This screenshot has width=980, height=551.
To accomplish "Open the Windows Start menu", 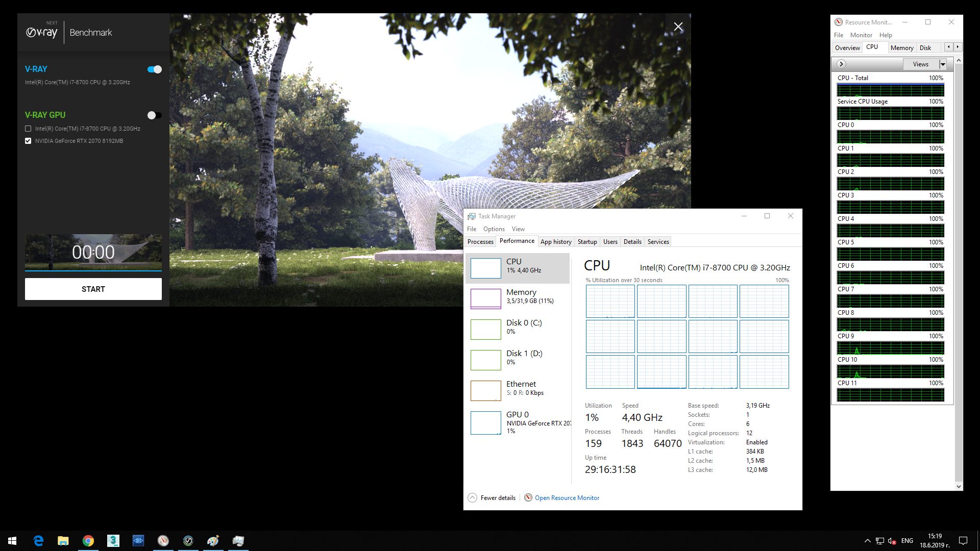I will click(12, 541).
